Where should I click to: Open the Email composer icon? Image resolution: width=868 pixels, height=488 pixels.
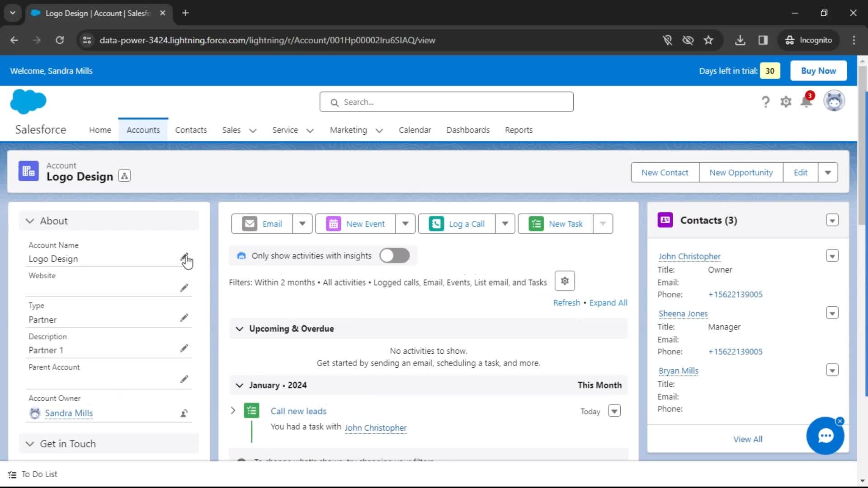pos(250,224)
